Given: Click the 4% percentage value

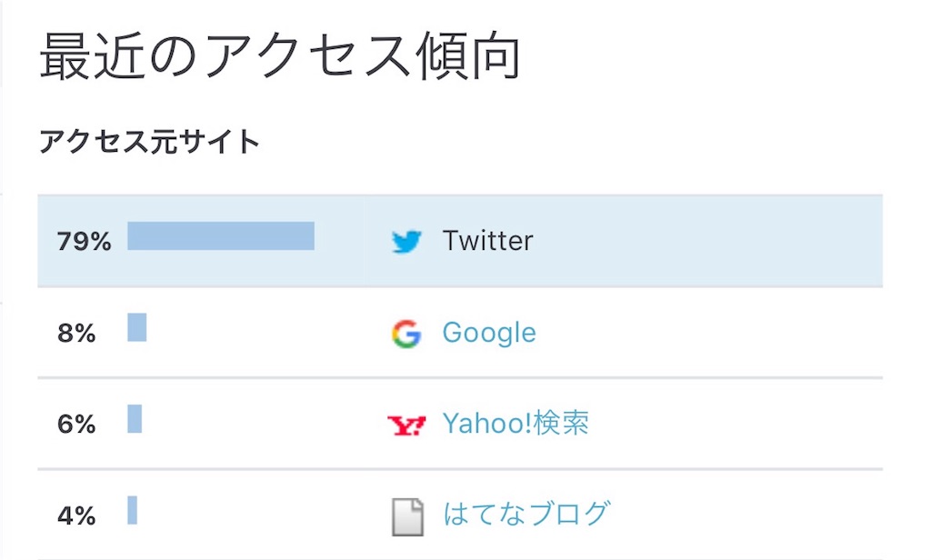Looking at the screenshot, I should tap(76, 516).
